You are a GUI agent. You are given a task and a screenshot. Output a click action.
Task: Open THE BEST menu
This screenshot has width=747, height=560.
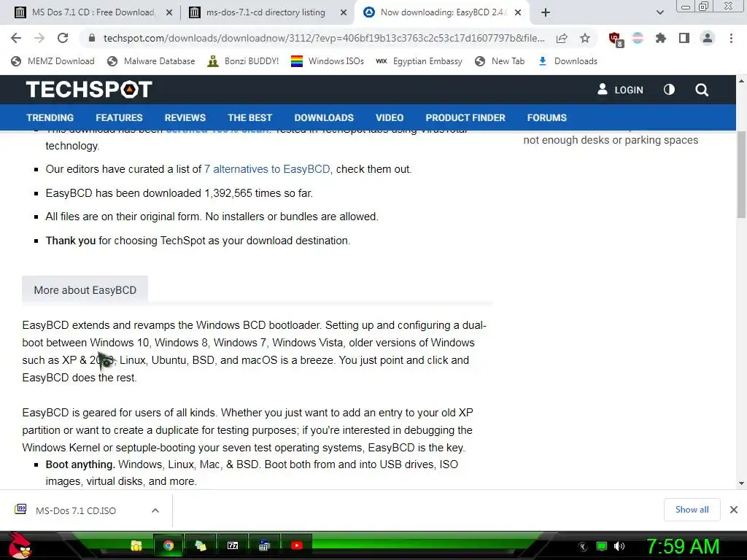[249, 117]
